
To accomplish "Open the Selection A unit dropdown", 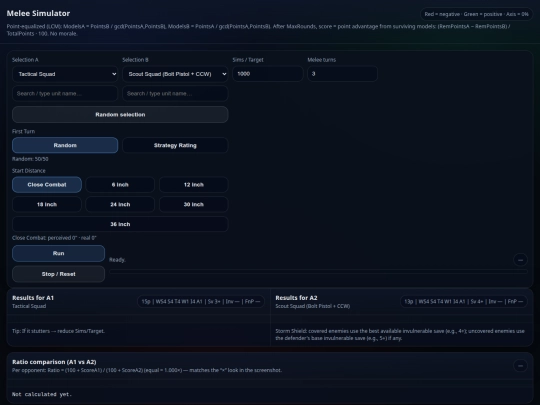I will [65, 74].
